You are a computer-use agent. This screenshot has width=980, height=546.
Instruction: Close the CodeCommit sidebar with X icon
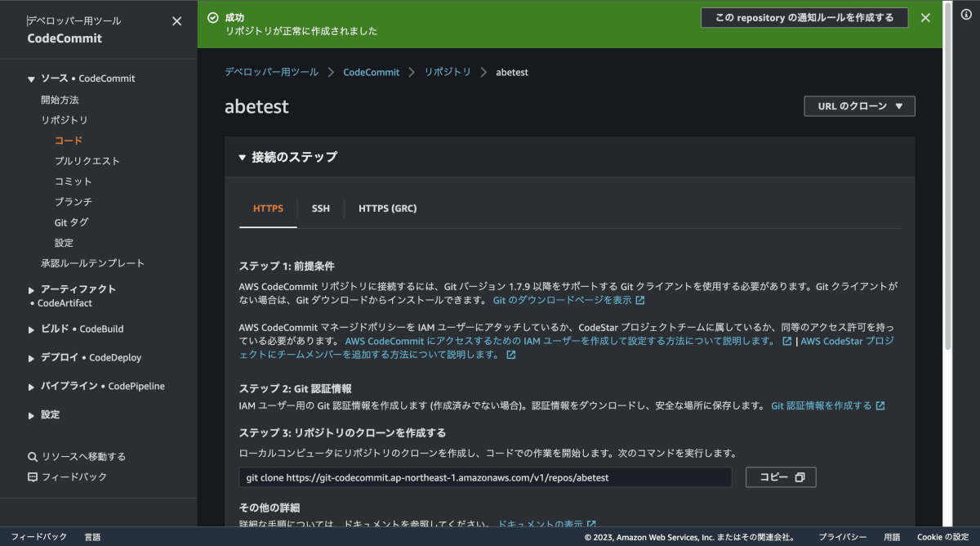pyautogui.click(x=177, y=21)
